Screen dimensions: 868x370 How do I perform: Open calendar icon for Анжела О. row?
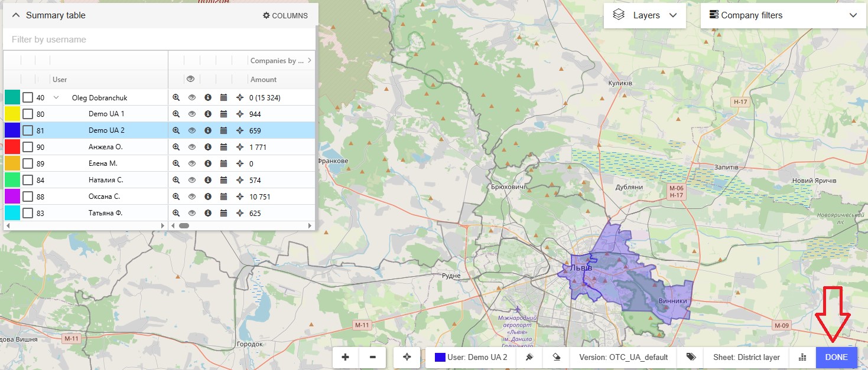click(223, 147)
